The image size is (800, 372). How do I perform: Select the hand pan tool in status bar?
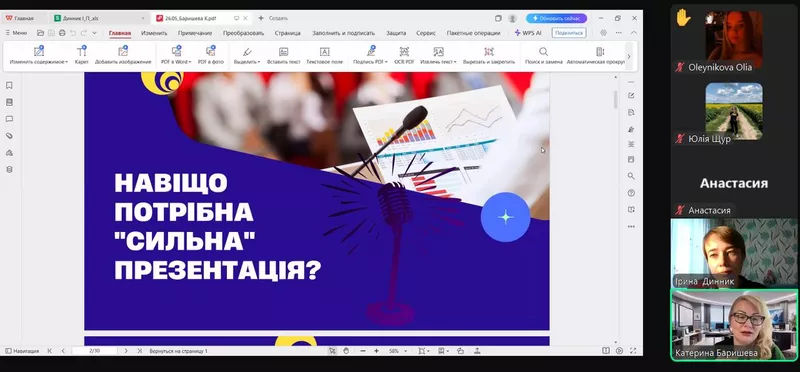tap(345, 351)
